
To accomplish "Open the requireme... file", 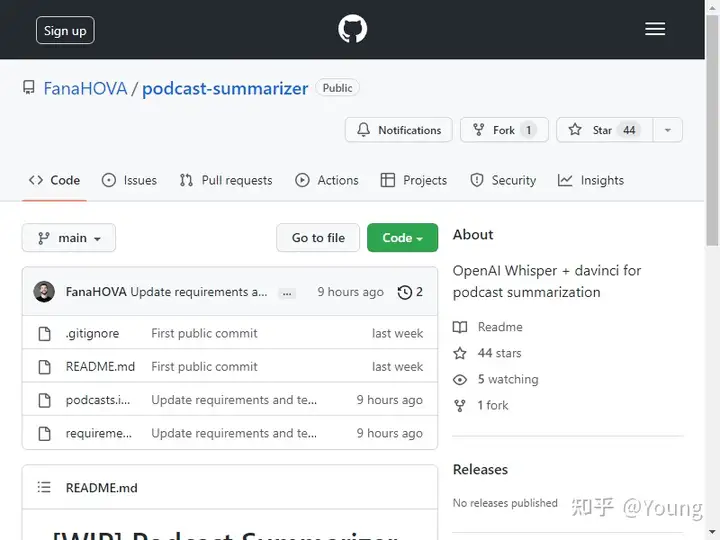I will [99, 433].
